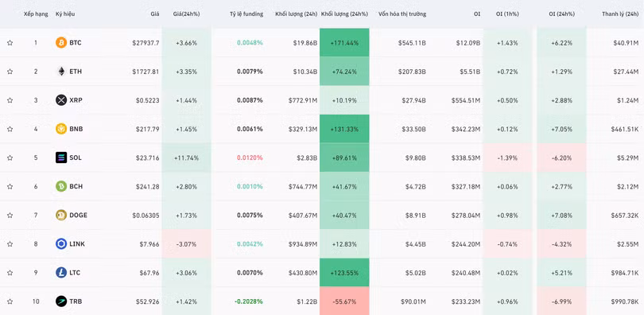
Task: Click the Litecoin logo
Action: 61,273
